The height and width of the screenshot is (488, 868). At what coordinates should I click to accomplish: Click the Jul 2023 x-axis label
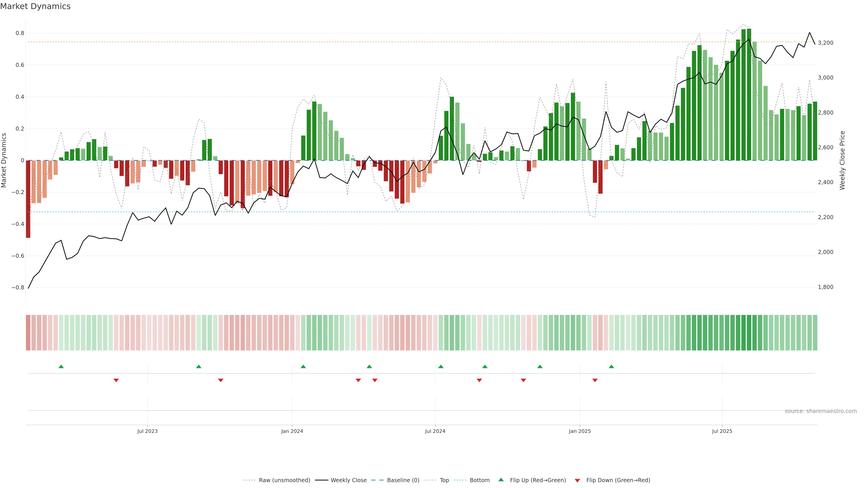147,431
